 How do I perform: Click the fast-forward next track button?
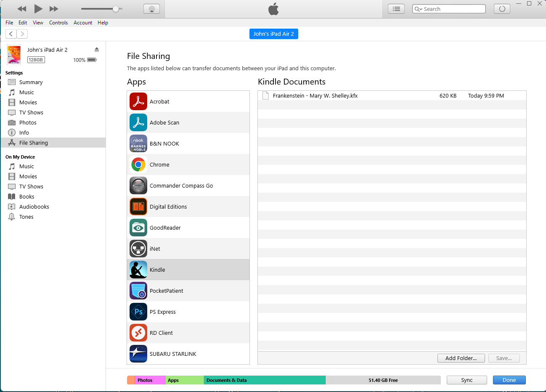[x=54, y=9]
